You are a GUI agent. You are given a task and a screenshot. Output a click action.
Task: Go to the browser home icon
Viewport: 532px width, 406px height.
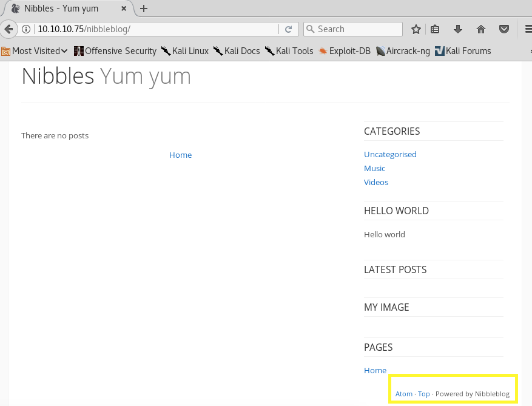click(x=481, y=29)
